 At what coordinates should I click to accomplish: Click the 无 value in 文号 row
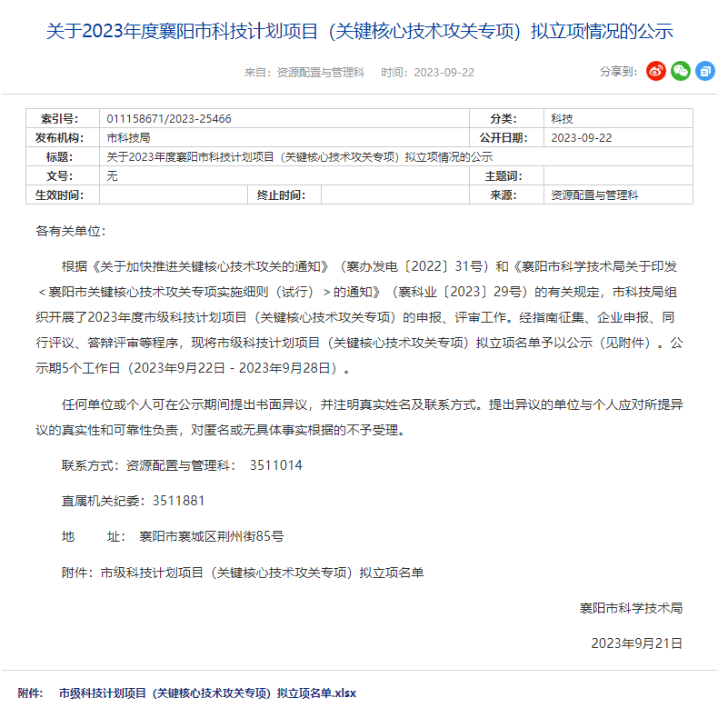pyautogui.click(x=113, y=176)
